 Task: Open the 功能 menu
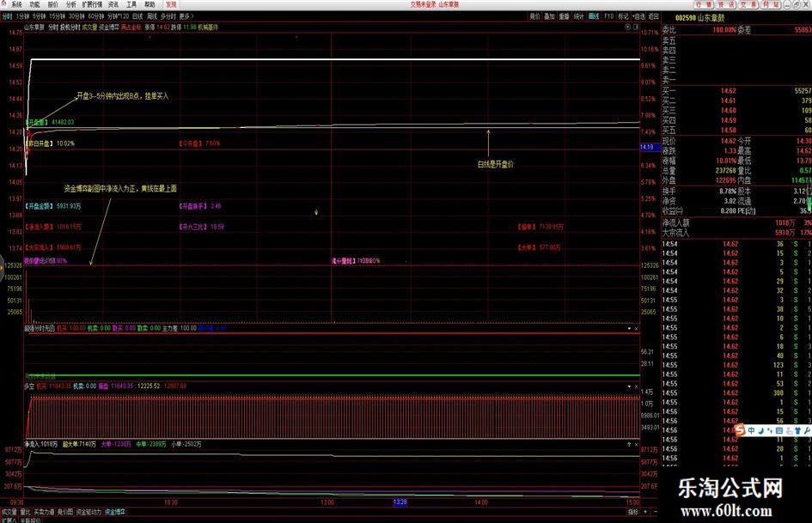pos(34,4)
